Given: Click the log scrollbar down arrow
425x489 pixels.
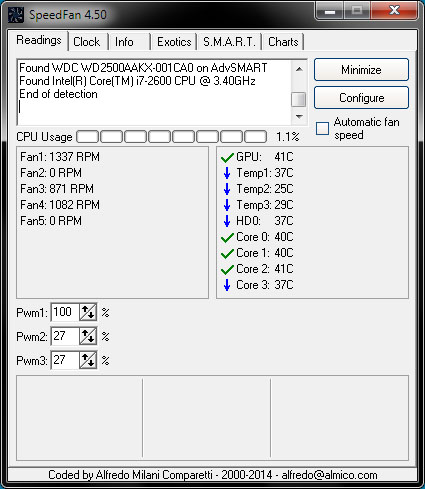Looking at the screenshot, I should (299, 117).
